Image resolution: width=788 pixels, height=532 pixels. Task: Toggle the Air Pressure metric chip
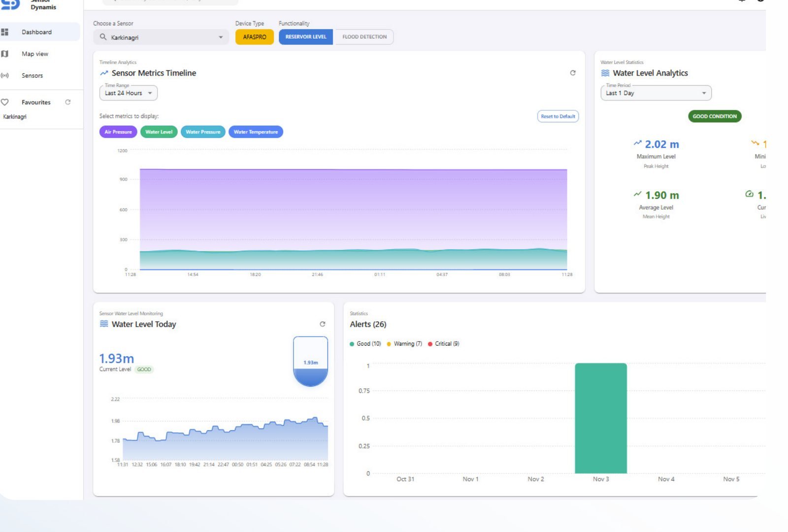(118, 132)
